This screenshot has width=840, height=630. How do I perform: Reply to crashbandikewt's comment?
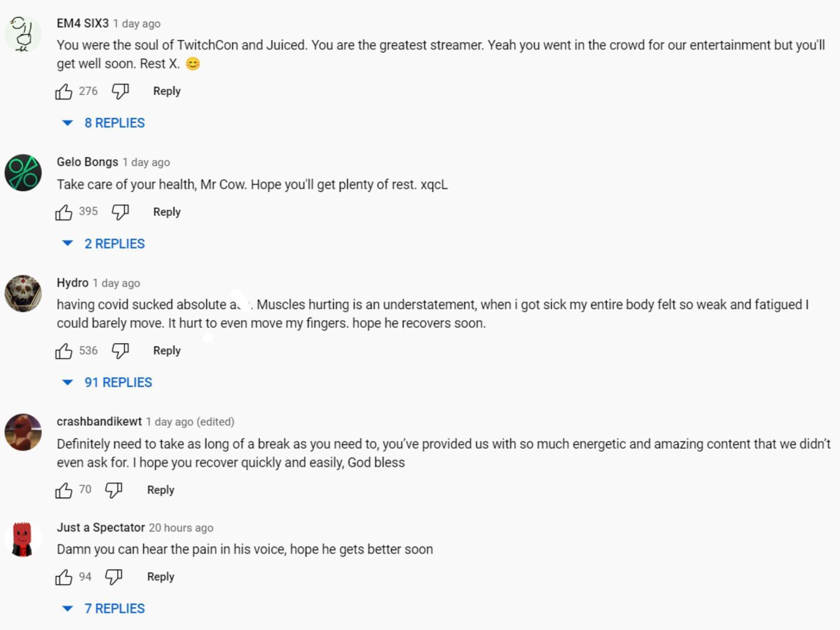pos(160,491)
